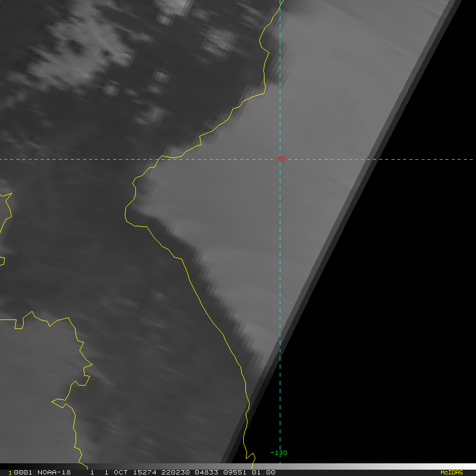Click the McIDAS logo text

point(451,472)
